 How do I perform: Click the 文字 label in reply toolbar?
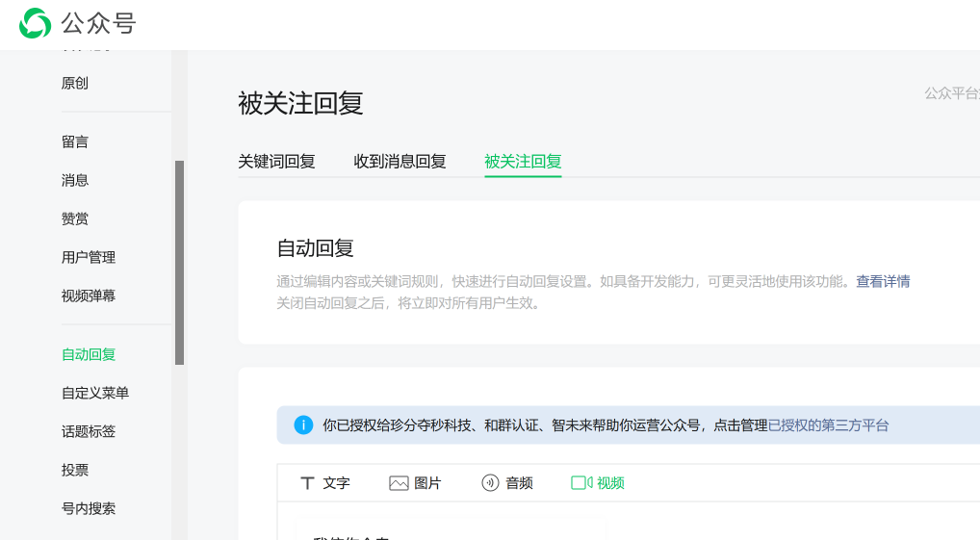[336, 483]
